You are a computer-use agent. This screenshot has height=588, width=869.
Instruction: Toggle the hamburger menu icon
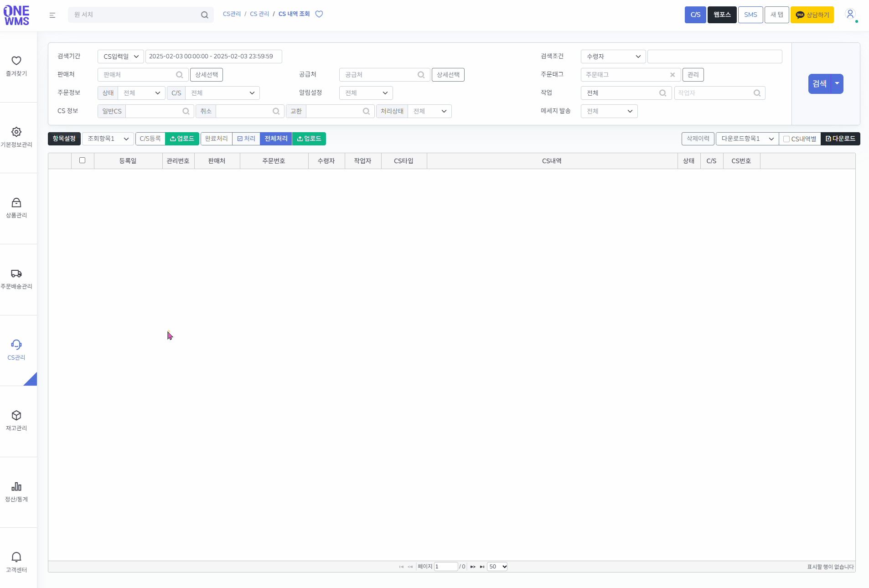(52, 15)
